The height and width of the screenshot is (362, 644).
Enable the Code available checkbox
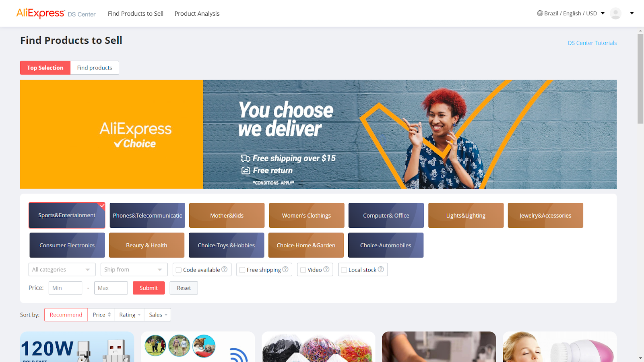179,270
